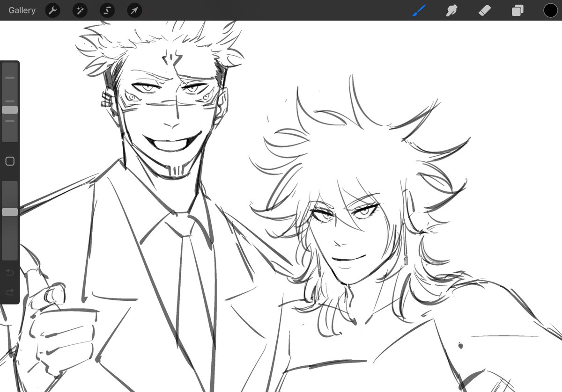Open the Layers panel

click(518, 10)
